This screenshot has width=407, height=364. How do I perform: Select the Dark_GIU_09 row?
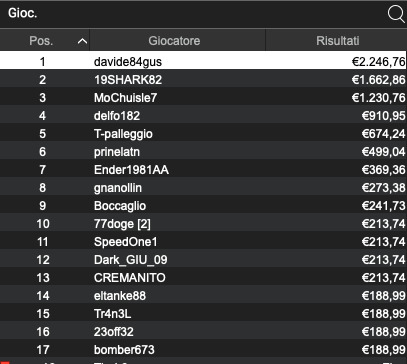[203, 260]
